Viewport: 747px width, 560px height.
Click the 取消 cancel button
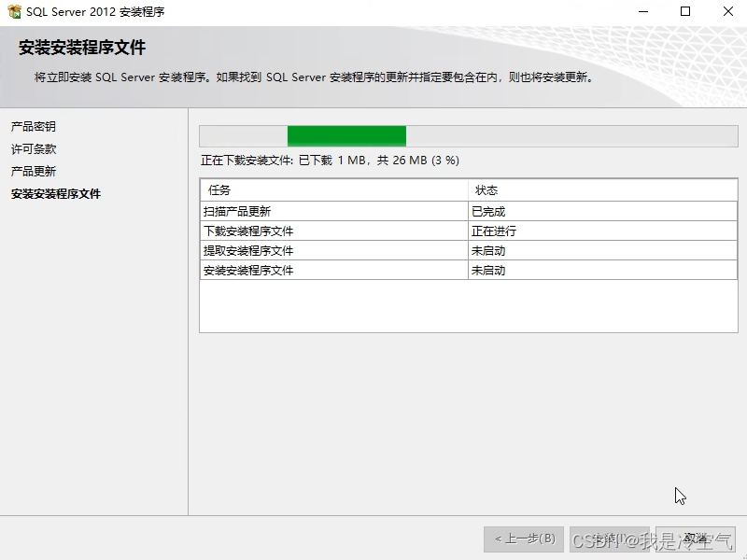pos(695,539)
